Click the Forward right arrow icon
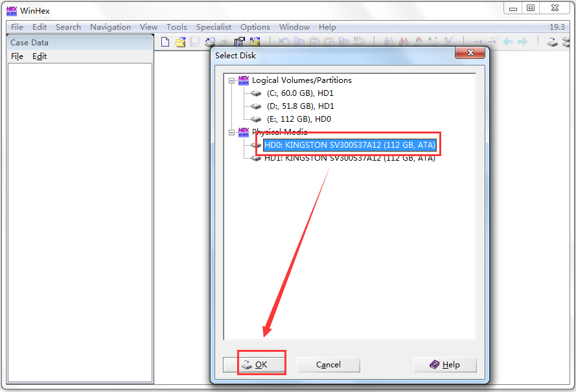Image resolution: width=576 pixels, height=392 pixels. 522,42
